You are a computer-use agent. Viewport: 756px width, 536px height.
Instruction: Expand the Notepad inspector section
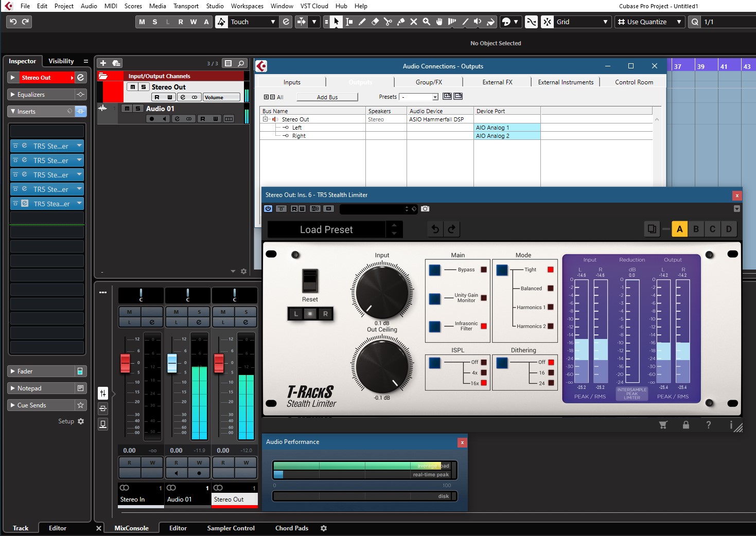(42, 388)
